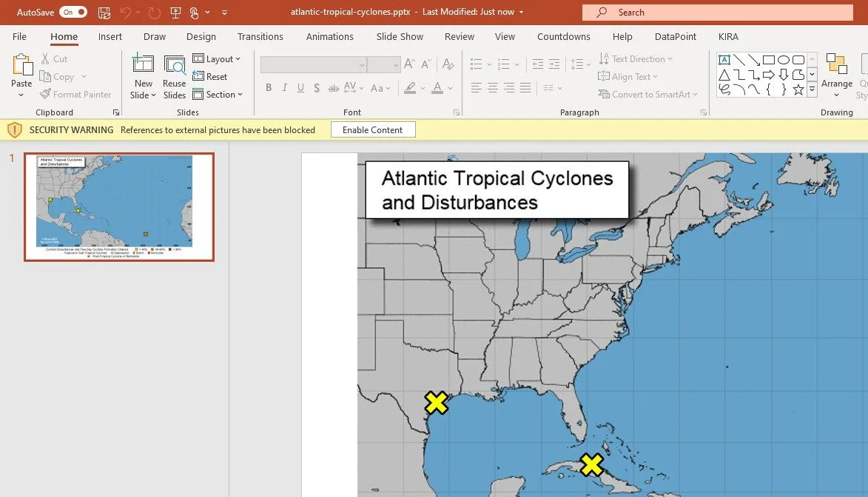Viewport: 868px width, 497px height.
Task: Select the Arc shape
Action: [739, 89]
